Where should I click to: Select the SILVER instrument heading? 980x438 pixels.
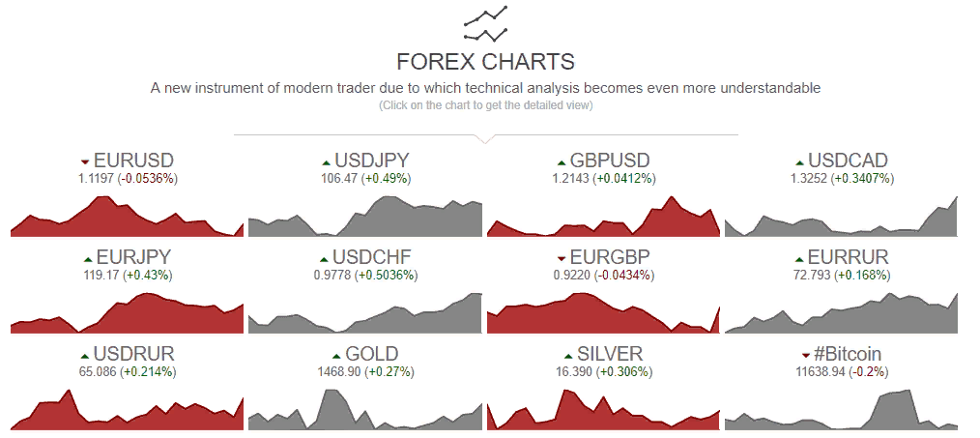pyautogui.click(x=610, y=354)
